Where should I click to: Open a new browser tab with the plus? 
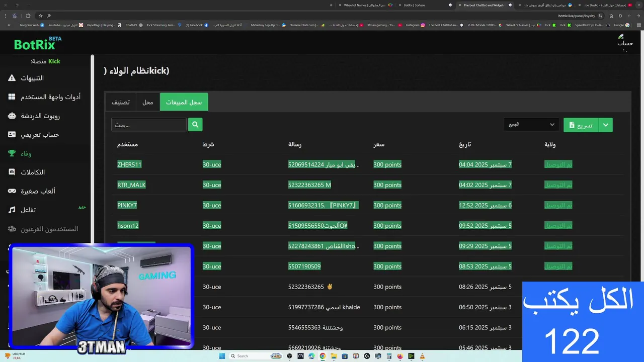click(331, 5)
